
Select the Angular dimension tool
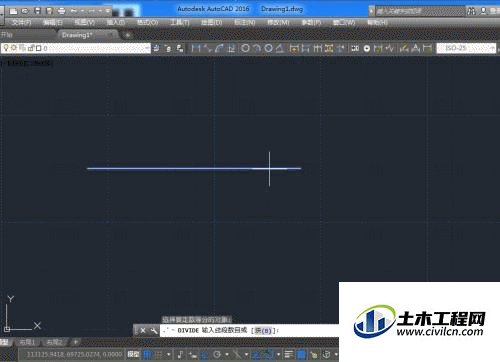tap(280, 48)
